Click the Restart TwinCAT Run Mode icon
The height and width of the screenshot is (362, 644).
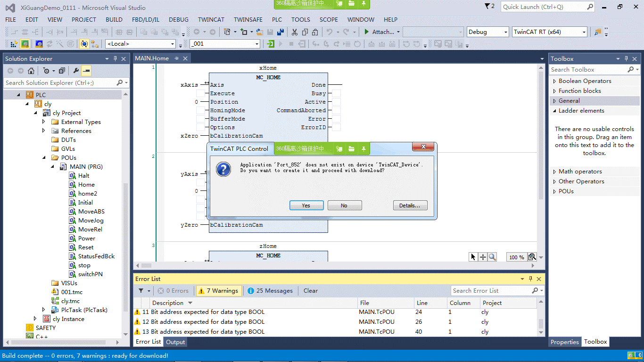click(25, 44)
